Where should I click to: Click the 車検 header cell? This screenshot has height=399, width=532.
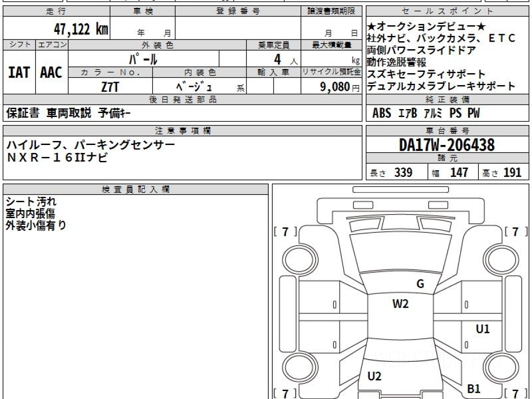point(143,12)
